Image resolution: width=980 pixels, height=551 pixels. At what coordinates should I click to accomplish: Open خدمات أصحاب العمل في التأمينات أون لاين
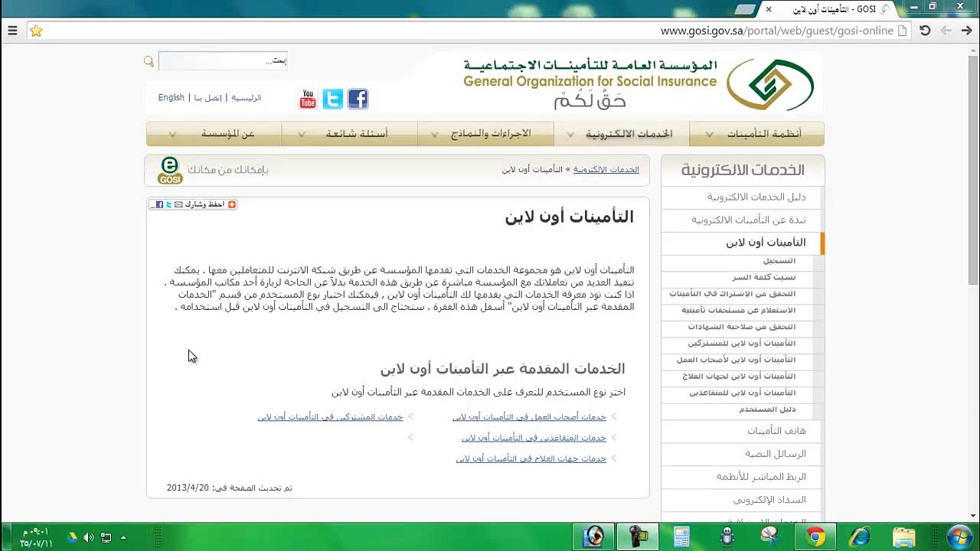[x=529, y=417]
